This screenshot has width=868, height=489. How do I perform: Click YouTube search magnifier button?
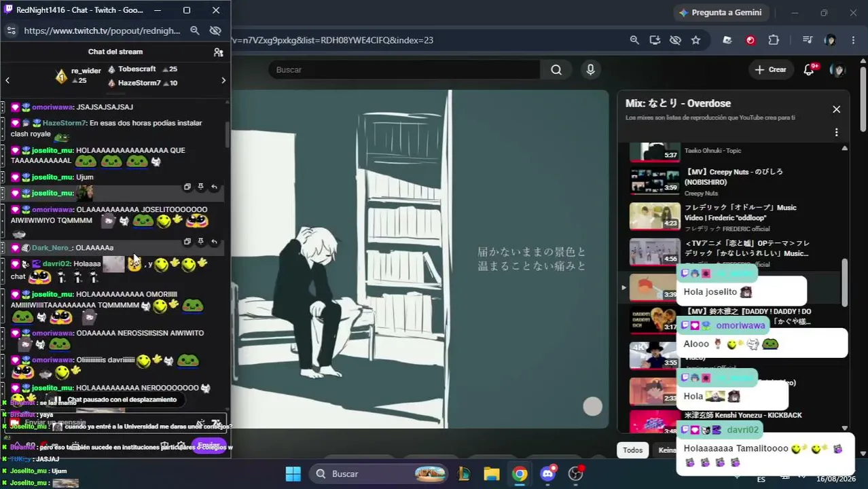[x=556, y=69]
